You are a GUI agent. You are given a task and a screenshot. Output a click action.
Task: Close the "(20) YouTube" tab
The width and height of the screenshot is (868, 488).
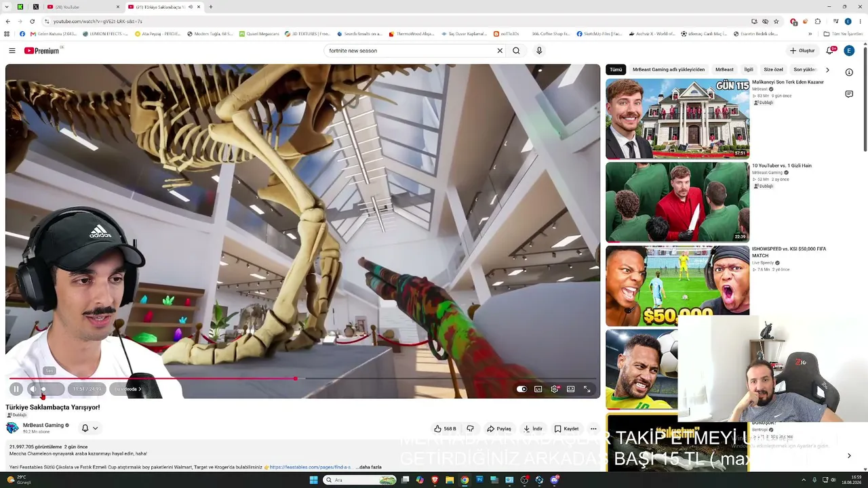118,7
